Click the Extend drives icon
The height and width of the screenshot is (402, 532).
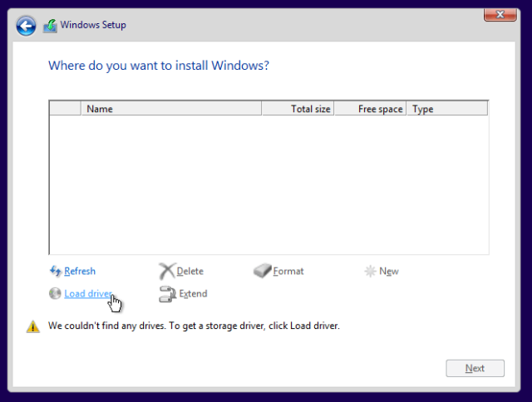167,294
